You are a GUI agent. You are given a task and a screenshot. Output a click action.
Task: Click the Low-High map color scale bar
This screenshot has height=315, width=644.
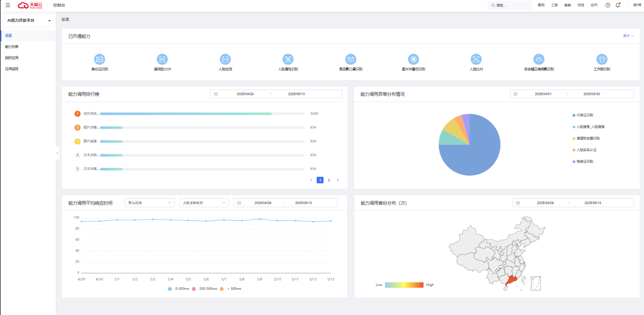tap(404, 285)
